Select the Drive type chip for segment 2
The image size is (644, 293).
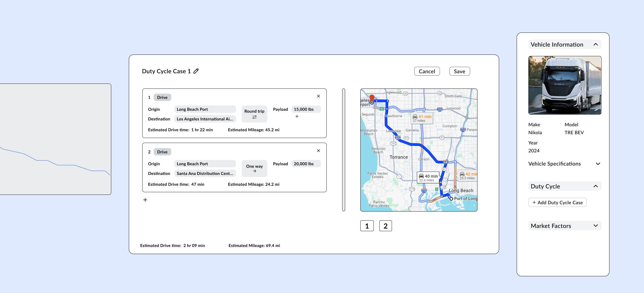pyautogui.click(x=162, y=152)
